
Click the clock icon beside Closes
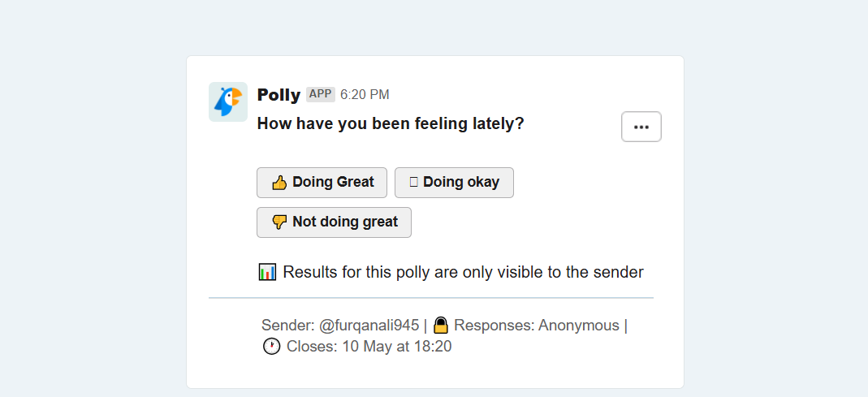[x=271, y=347]
